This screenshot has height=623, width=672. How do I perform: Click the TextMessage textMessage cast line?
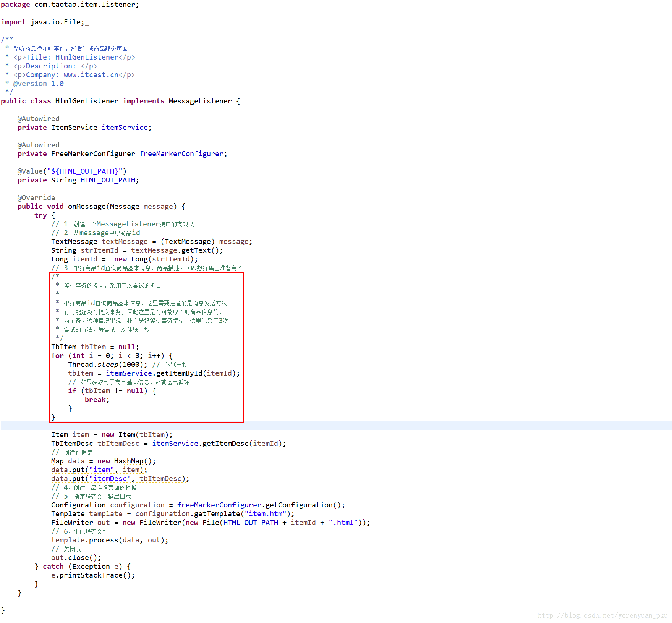[152, 242]
